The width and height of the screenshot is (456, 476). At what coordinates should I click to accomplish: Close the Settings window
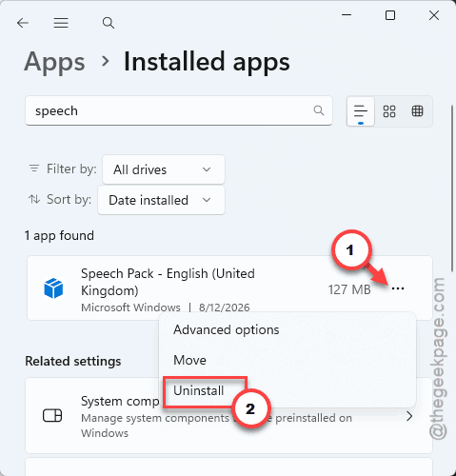click(x=434, y=15)
